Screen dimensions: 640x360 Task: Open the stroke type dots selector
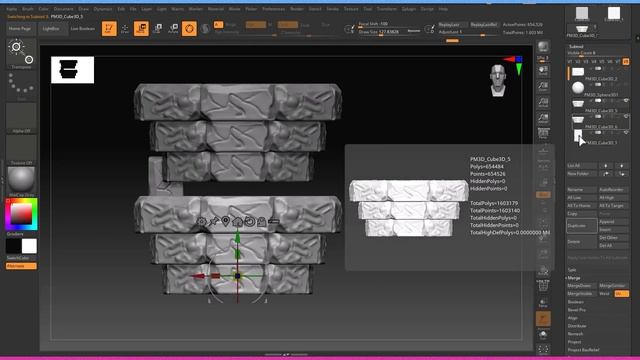pos(21,85)
